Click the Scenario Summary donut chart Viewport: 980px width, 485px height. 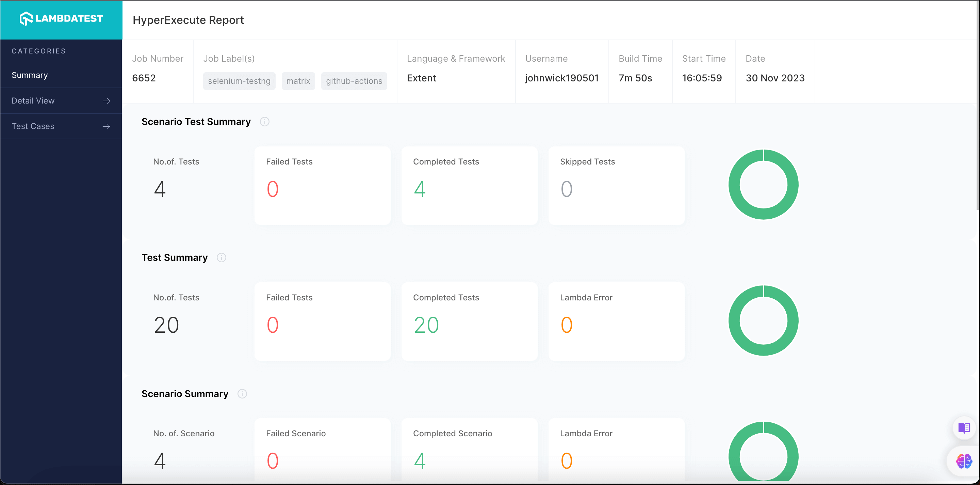[763, 451]
